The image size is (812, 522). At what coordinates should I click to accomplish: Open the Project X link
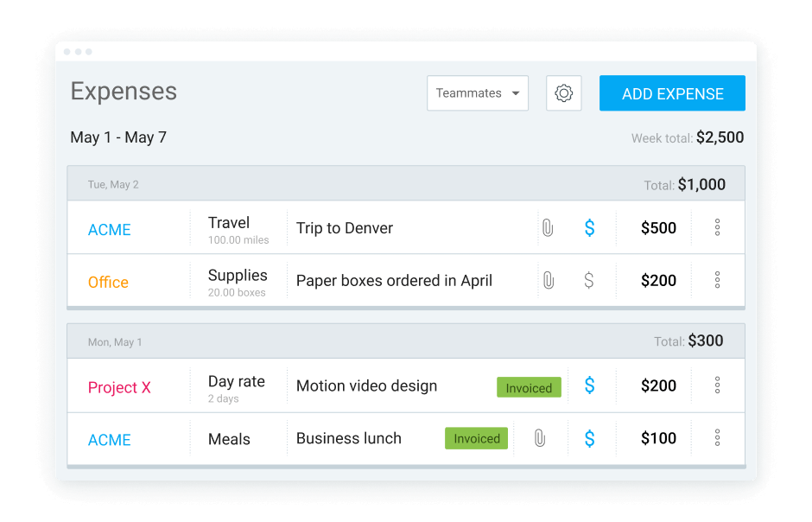[x=119, y=387]
